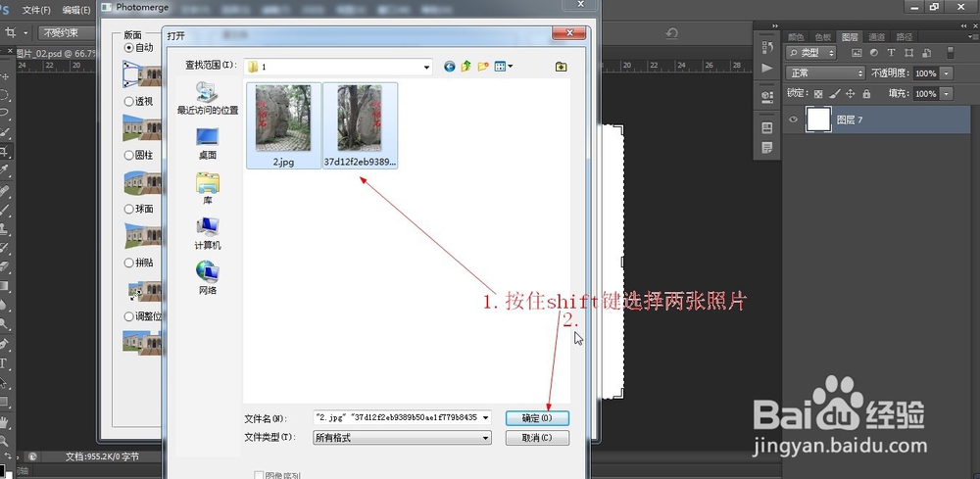
Task: Select the Brush tool
Action: (x=5, y=210)
